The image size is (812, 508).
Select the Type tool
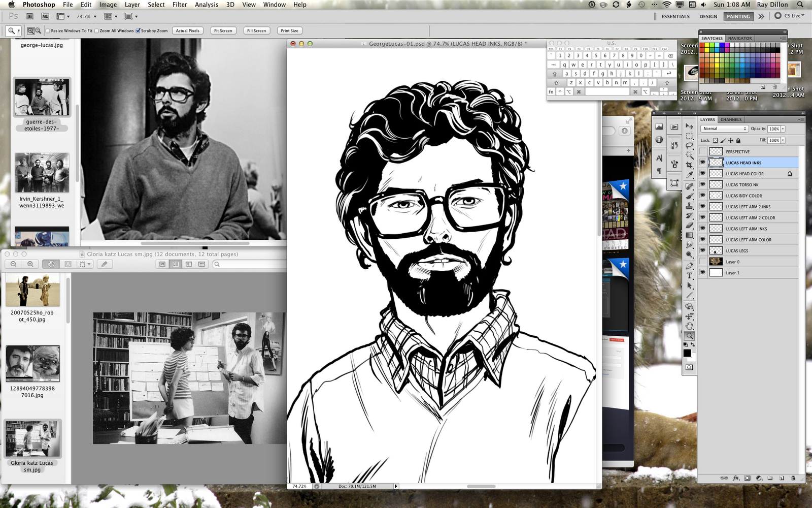pyautogui.click(x=689, y=276)
